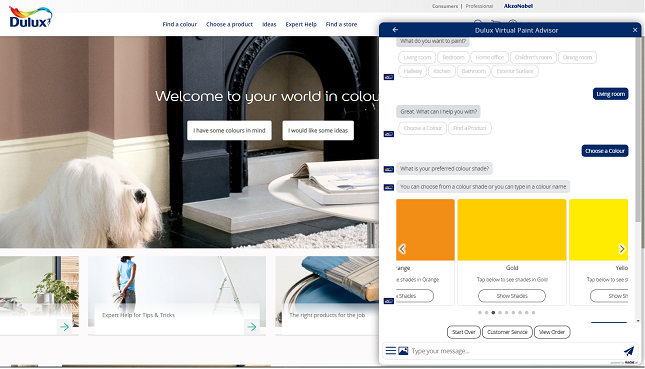Pick the Orange colour swatch
This screenshot has height=369, width=645.
425,230
